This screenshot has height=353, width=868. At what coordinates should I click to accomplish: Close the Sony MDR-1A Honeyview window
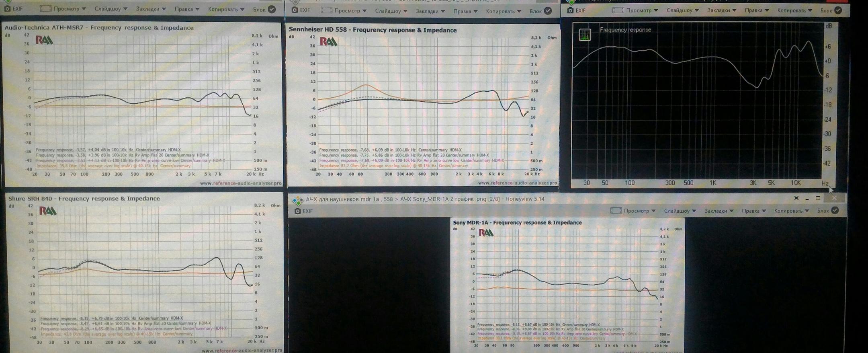(834, 198)
